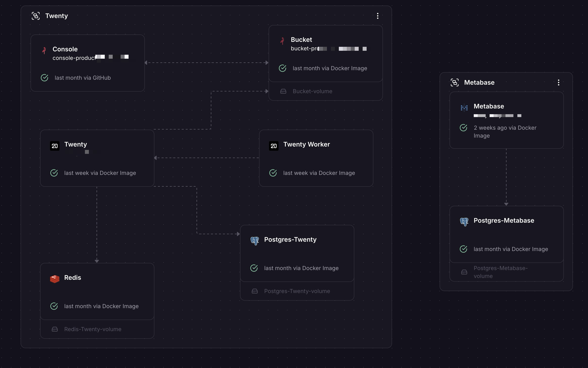588x368 pixels.
Task: Select the Console service title
Action: click(65, 49)
